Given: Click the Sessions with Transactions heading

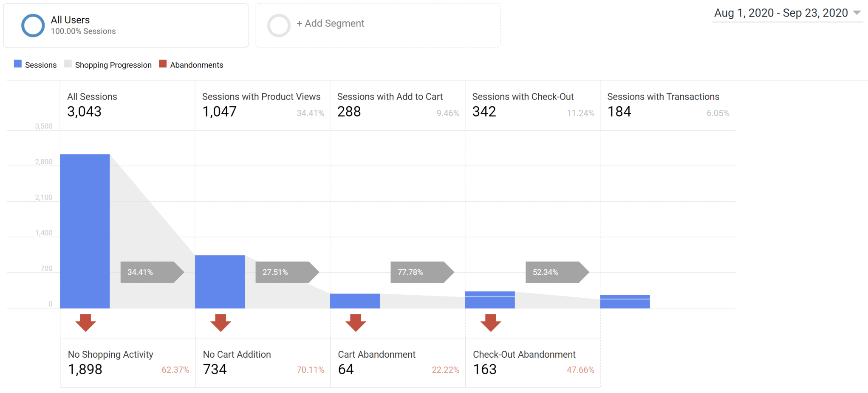Looking at the screenshot, I should pos(663,97).
